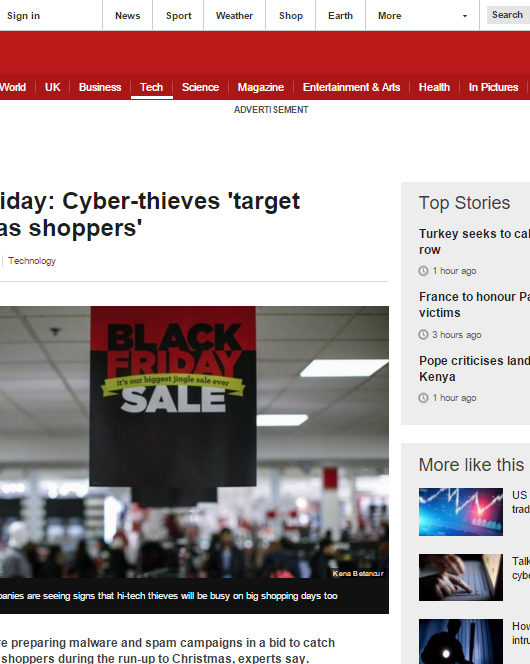The width and height of the screenshot is (530, 664).
Task: Open the keyboard hands thumbnail
Action: click(461, 577)
